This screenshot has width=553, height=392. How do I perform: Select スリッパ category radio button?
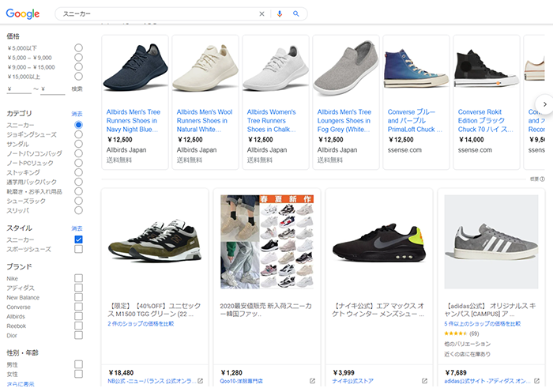(78, 211)
